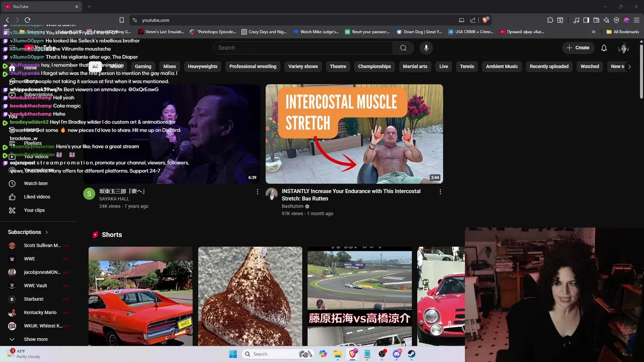Click the Create button
This screenshot has height=362, width=644.
point(578,48)
